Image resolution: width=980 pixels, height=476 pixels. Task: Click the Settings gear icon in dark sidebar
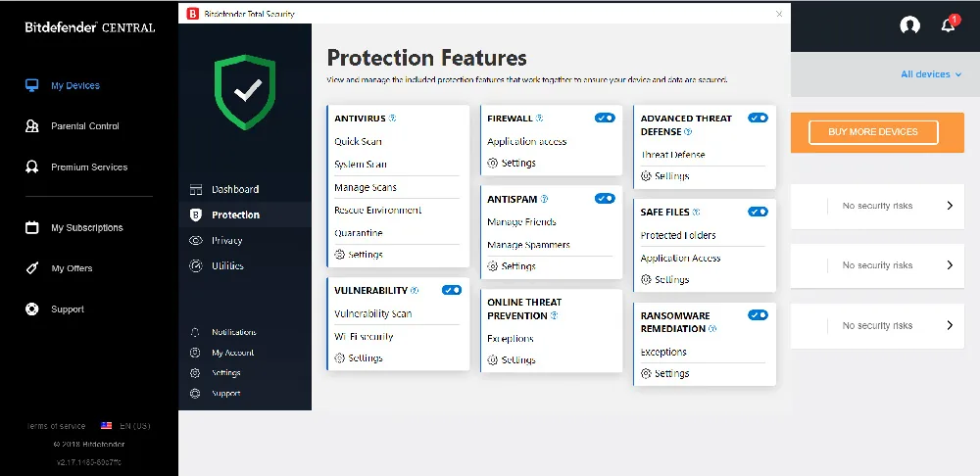click(x=195, y=373)
